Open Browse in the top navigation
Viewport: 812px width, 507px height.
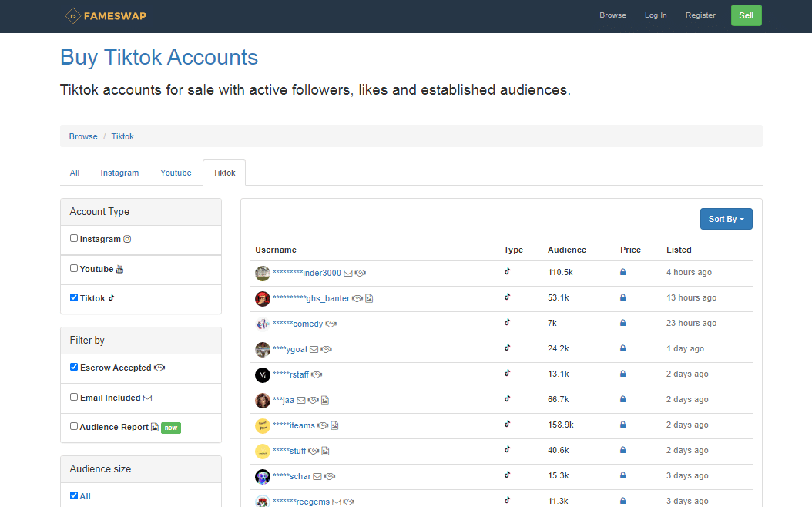tap(612, 15)
